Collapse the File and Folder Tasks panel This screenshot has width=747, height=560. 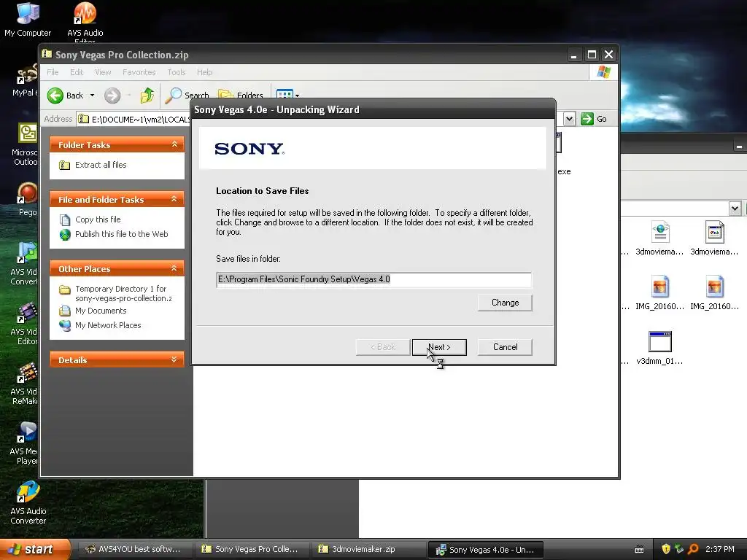coord(174,199)
